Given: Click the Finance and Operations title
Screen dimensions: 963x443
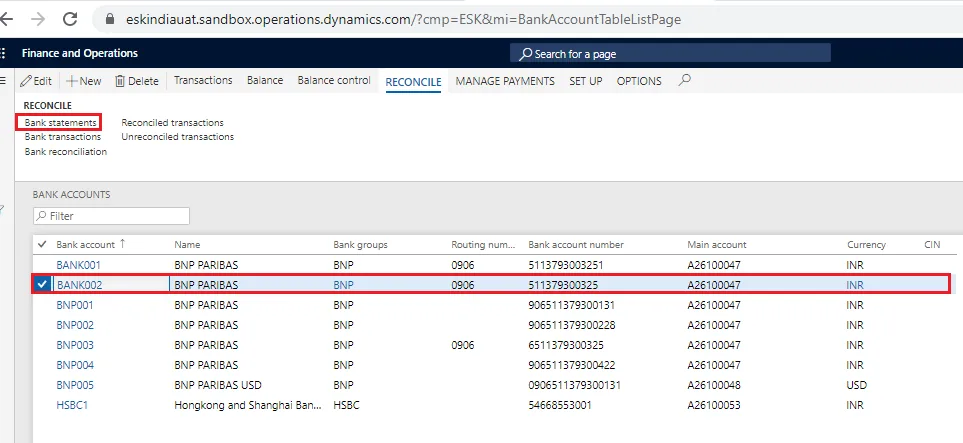Looking at the screenshot, I should click(x=80, y=53).
